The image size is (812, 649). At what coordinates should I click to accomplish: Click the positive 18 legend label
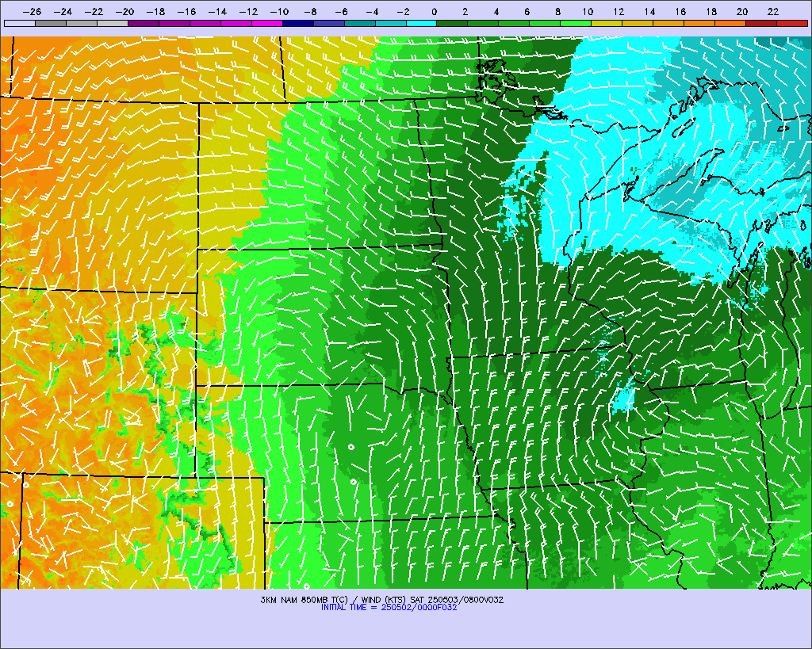point(711,11)
